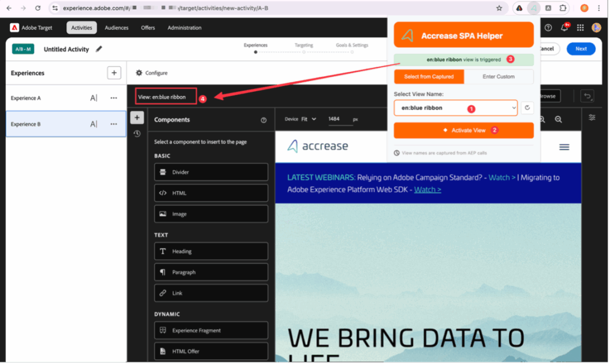Viewport: 610px width, 364px height.
Task: Click the 'LATEST WEBINARS:' text
Action: (x=321, y=178)
